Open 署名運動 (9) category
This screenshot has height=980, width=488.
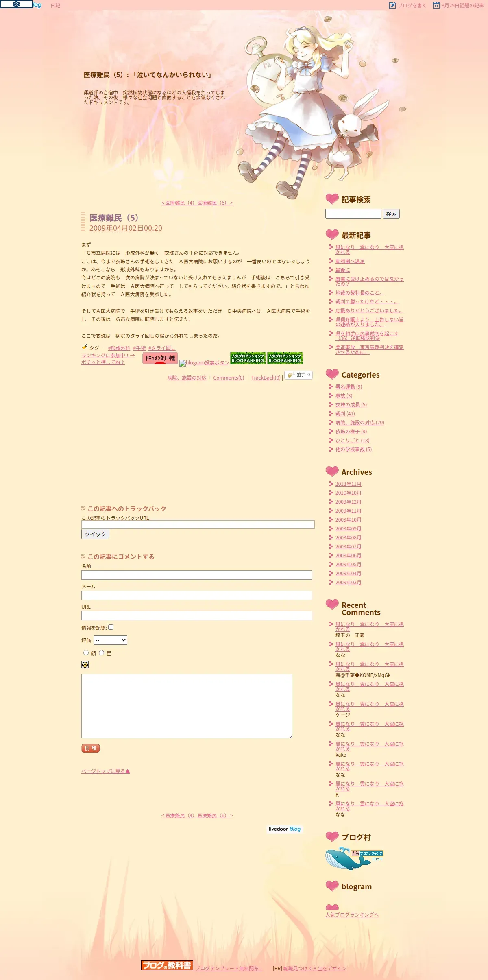[x=349, y=387]
